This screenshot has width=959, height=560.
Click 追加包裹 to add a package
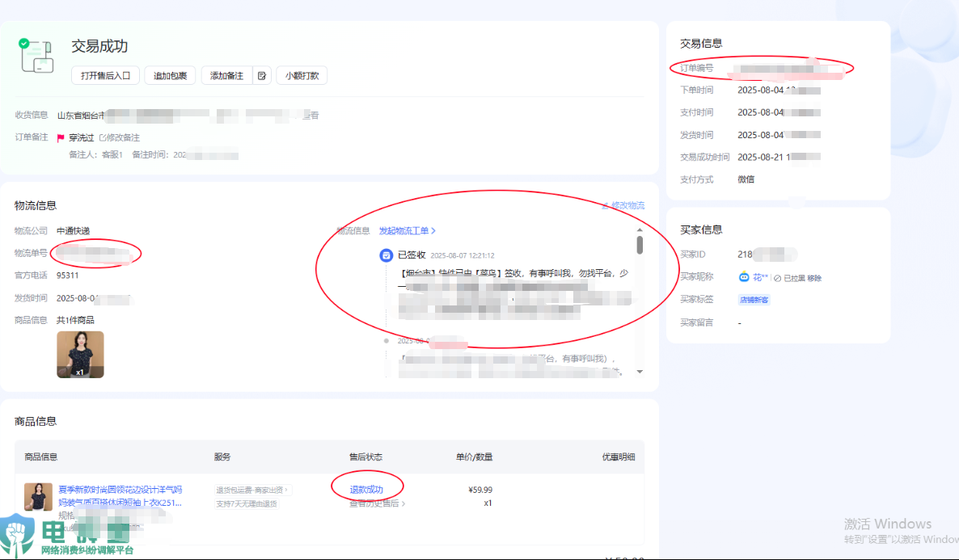[170, 76]
